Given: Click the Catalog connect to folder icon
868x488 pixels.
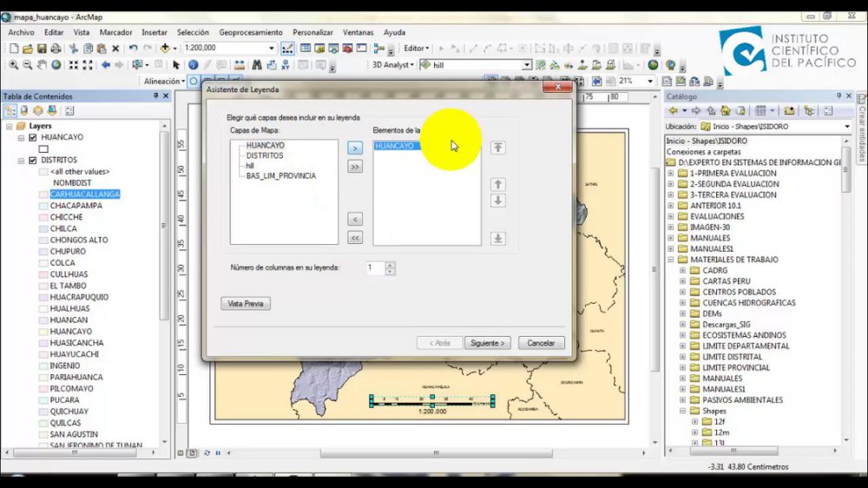Looking at the screenshot, I should click(x=789, y=111).
